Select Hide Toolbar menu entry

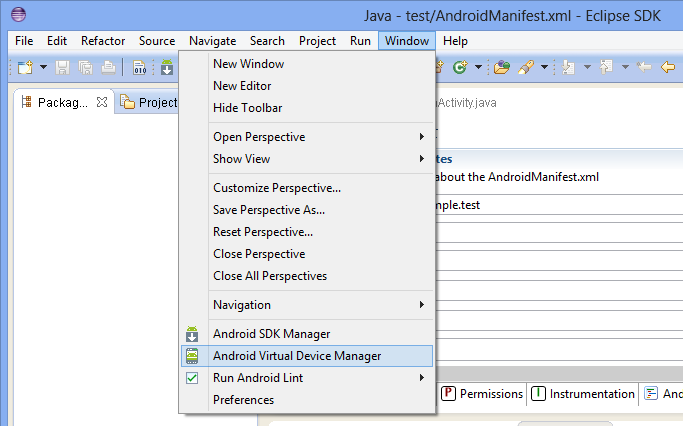[x=307, y=108]
